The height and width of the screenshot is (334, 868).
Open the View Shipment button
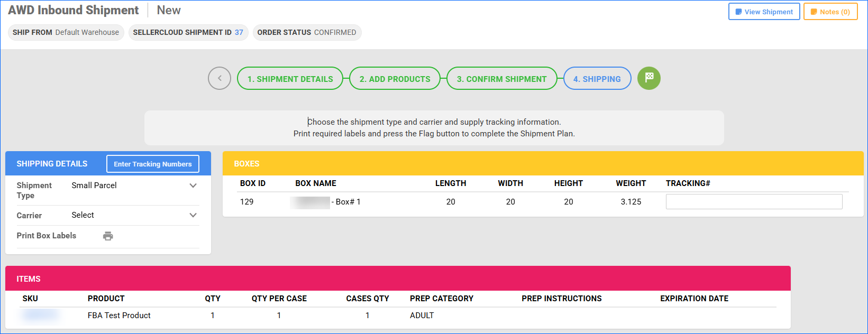(x=764, y=12)
